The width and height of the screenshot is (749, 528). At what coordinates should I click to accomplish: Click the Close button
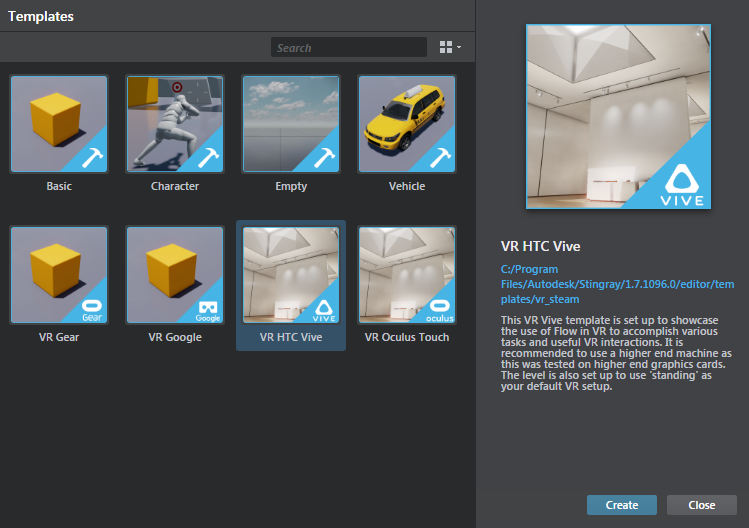[x=702, y=505]
